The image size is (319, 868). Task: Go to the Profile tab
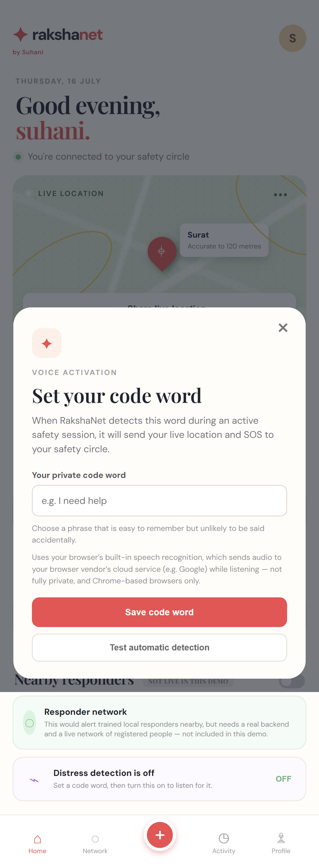pos(281,844)
